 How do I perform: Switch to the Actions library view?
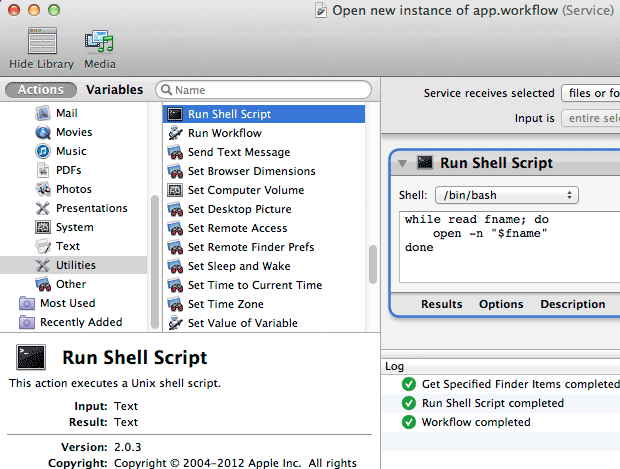coord(41,90)
